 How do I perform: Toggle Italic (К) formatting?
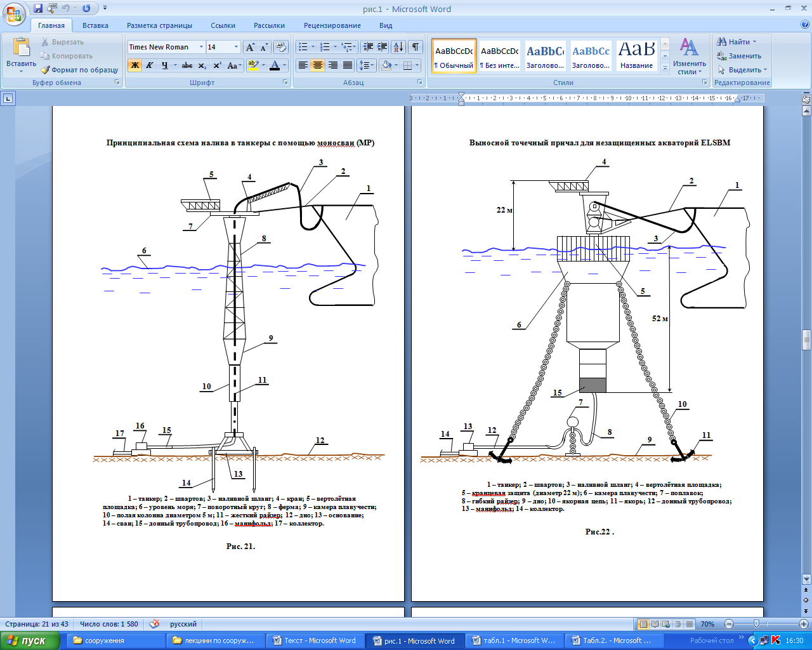pyautogui.click(x=150, y=65)
